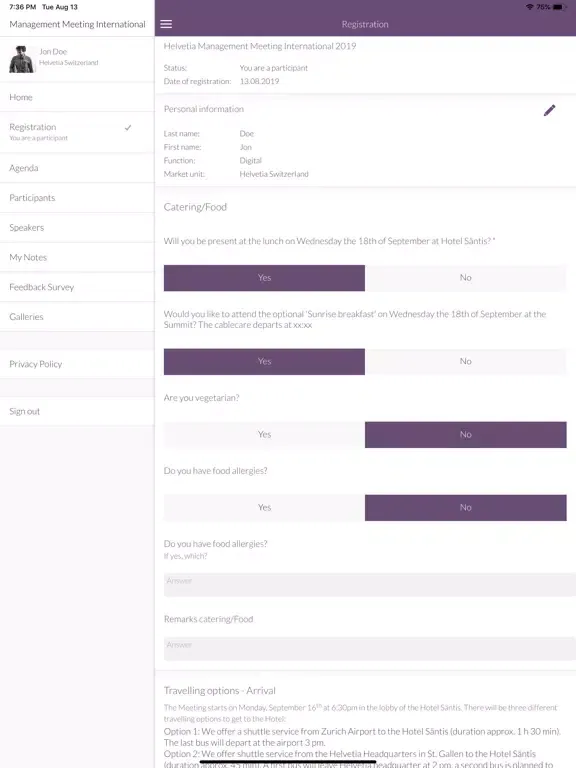Sign out of the app
Image resolution: width=576 pixels, height=768 pixels.
click(77, 411)
